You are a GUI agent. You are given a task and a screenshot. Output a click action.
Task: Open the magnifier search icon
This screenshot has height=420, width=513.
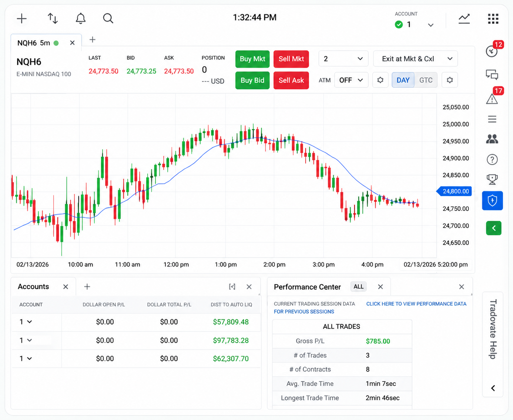[108, 19]
